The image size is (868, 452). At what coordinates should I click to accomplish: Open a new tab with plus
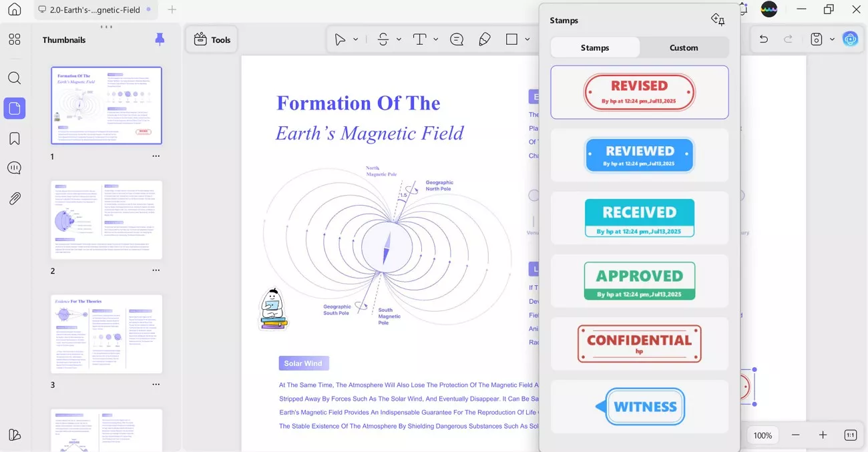172,9
